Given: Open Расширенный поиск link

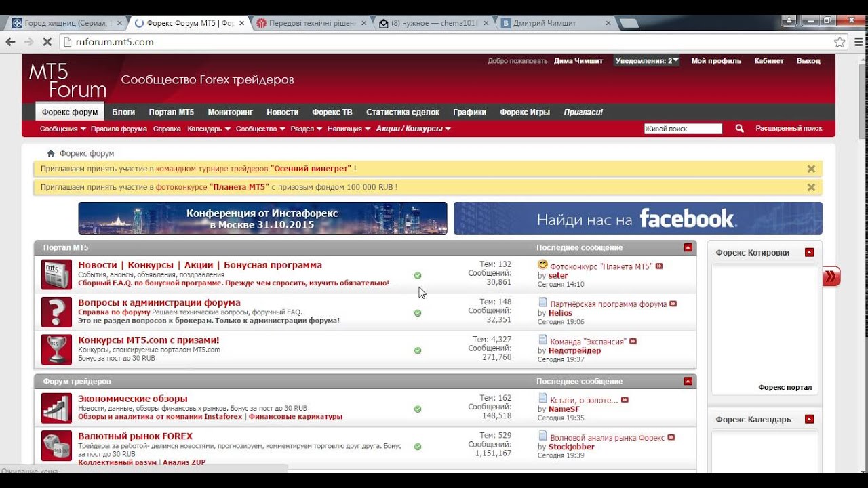Looking at the screenshot, I should coord(789,128).
